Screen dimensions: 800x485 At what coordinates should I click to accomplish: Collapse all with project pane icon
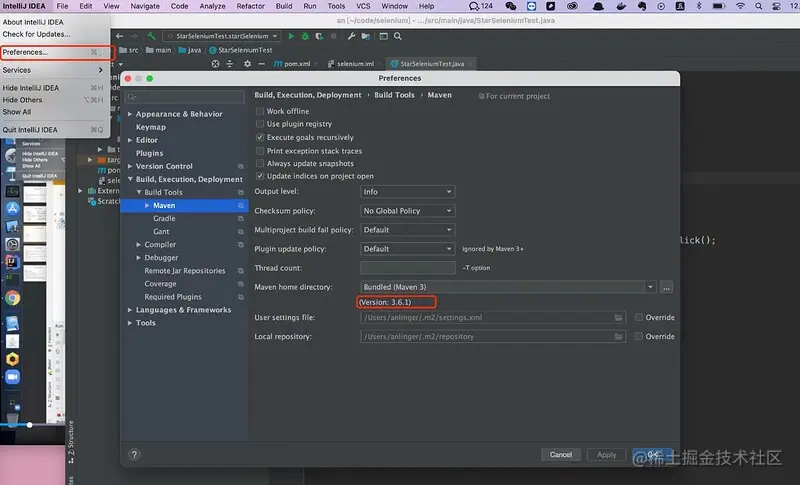[x=230, y=64]
